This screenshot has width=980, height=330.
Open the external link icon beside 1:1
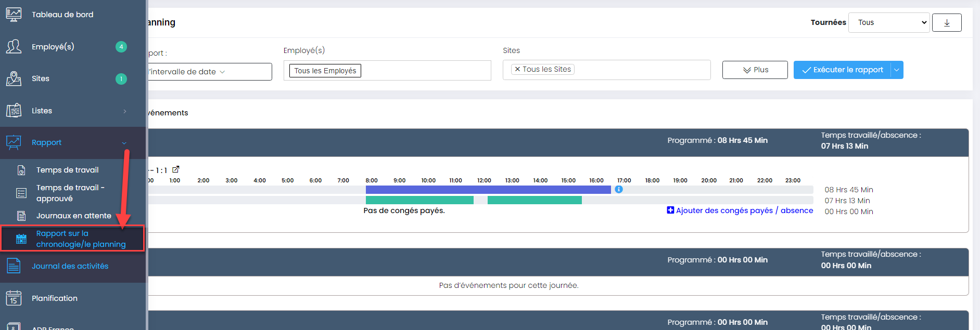coord(176,169)
